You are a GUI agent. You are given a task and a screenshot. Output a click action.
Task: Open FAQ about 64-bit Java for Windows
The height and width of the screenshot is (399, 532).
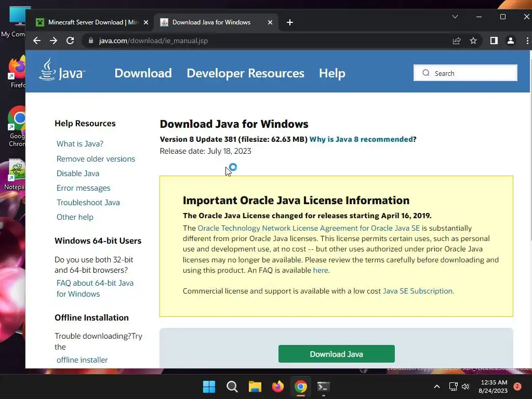(x=95, y=288)
